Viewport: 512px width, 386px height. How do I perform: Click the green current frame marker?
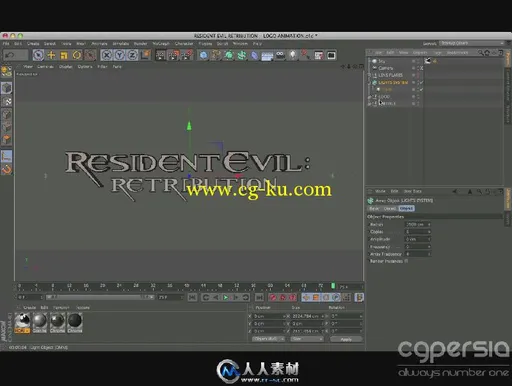333,286
